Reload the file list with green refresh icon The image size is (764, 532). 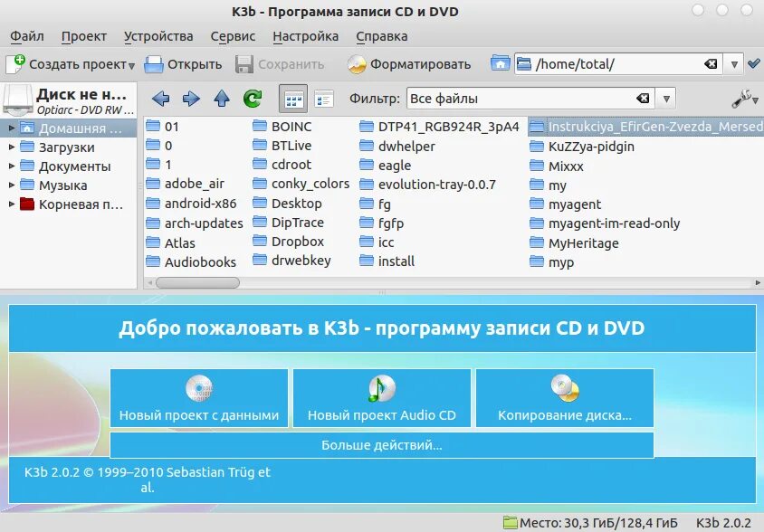253,99
